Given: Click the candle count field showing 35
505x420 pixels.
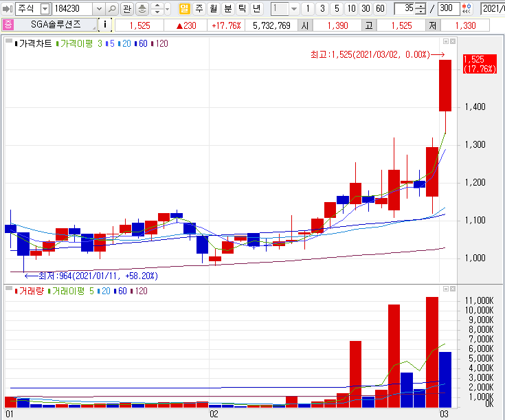Looking at the screenshot, I should tap(404, 8).
